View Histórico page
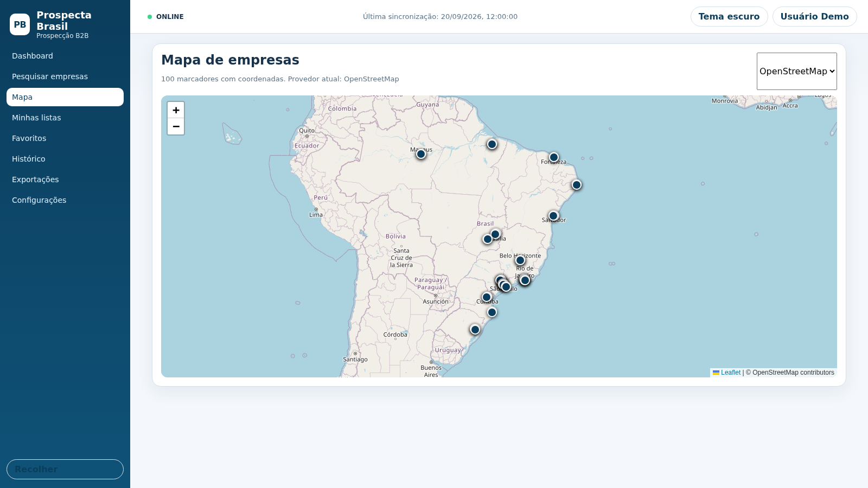This screenshot has height=488, width=868. pos(65,159)
